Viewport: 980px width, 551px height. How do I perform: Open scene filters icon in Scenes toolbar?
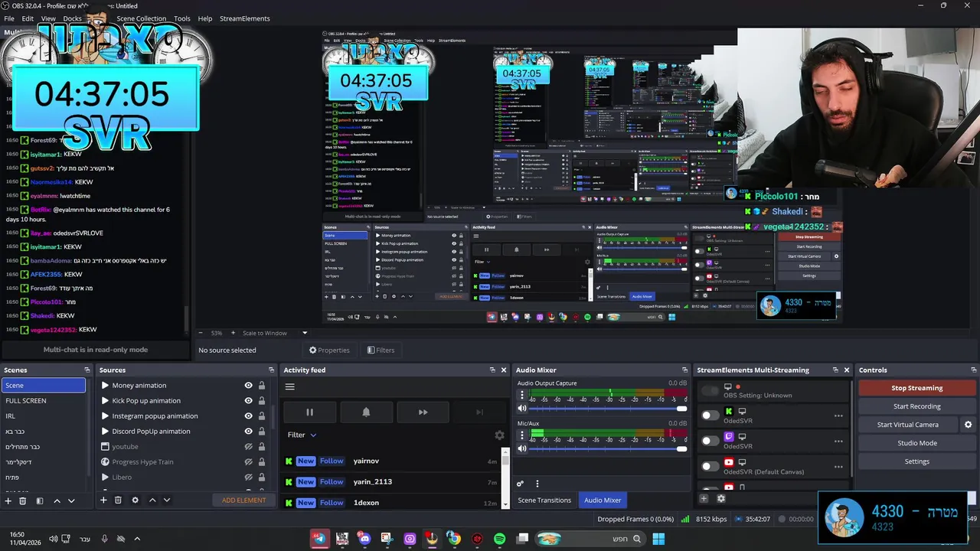click(40, 500)
